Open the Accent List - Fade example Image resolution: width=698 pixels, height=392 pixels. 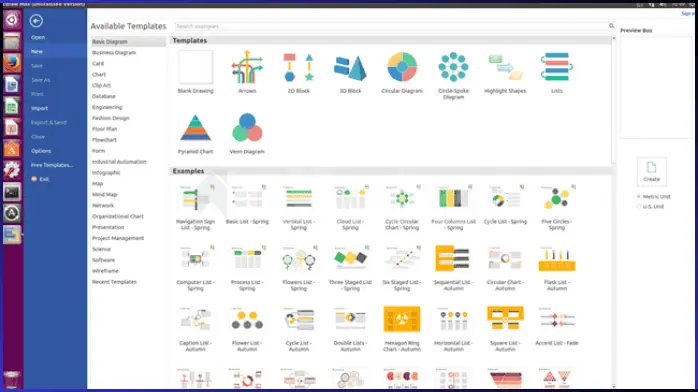(x=556, y=326)
